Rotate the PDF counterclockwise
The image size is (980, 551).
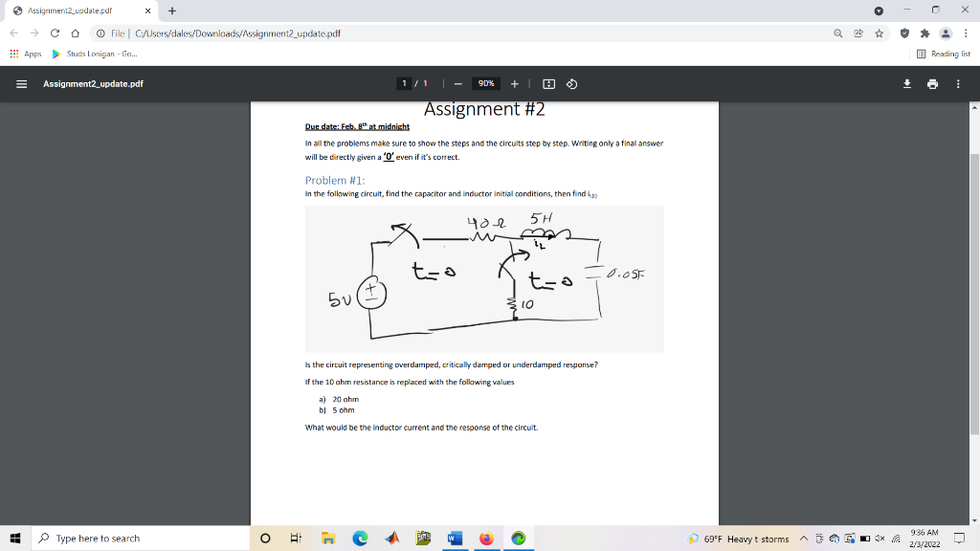point(571,83)
